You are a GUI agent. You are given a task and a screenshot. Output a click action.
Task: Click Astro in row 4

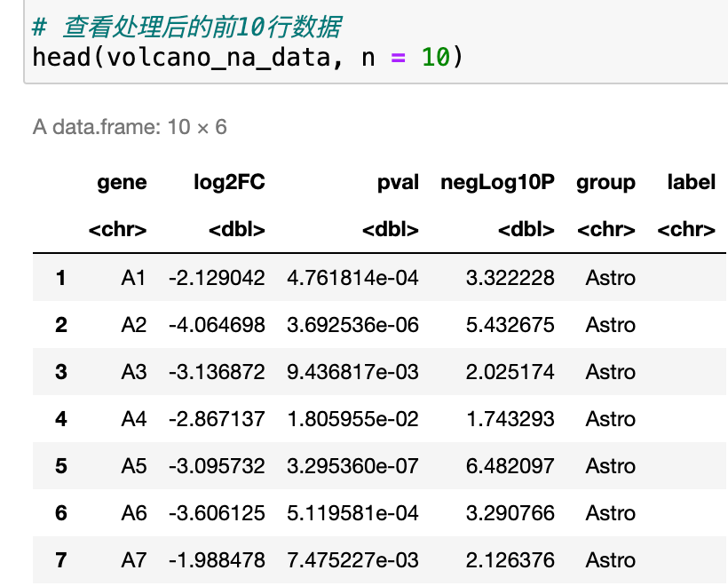611,419
